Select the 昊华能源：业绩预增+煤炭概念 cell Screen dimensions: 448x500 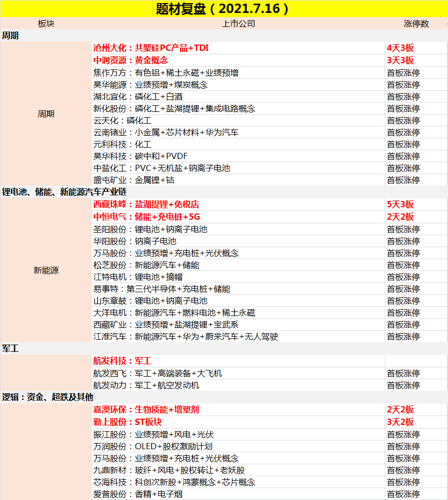click(x=238, y=85)
